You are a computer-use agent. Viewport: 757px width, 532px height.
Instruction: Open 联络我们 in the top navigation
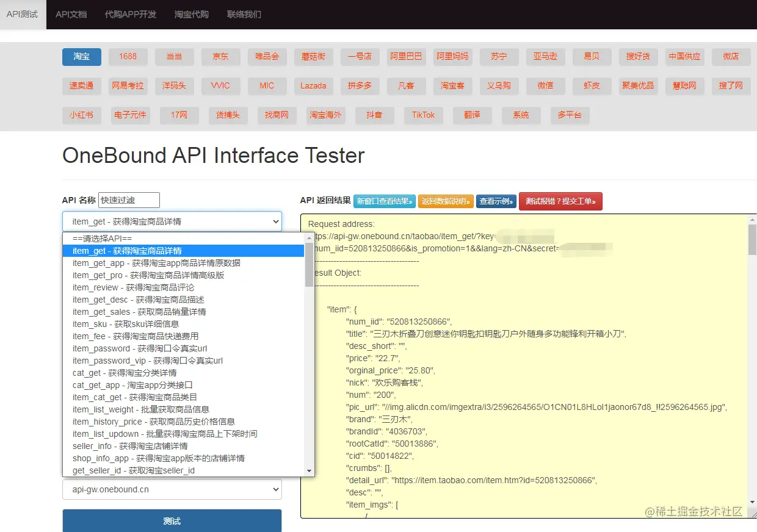244,14
